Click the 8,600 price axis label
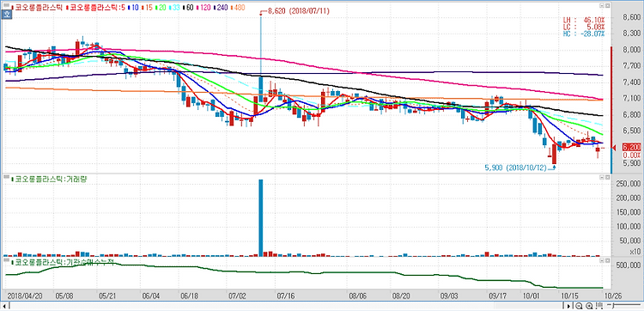 [632, 17]
